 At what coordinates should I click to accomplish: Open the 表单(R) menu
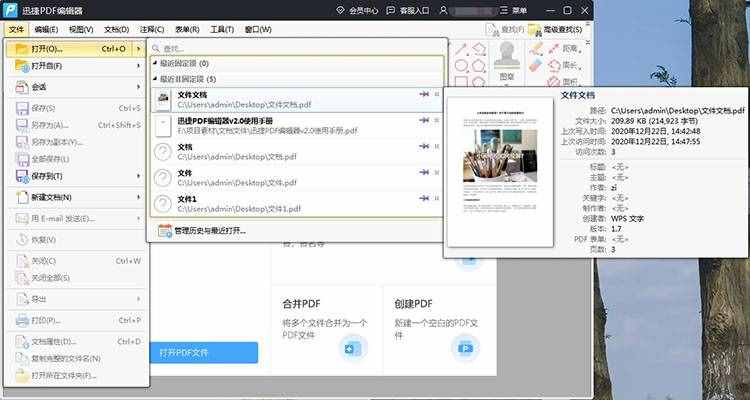[x=187, y=30]
